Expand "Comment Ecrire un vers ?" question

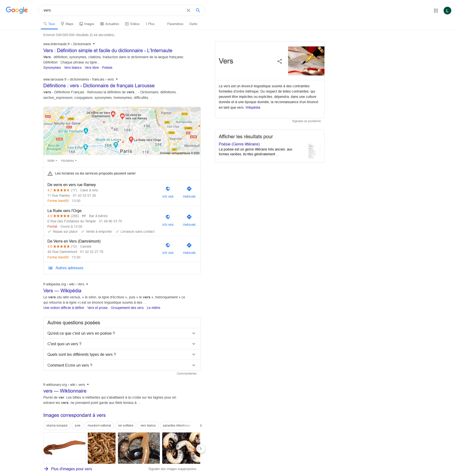(x=122, y=365)
